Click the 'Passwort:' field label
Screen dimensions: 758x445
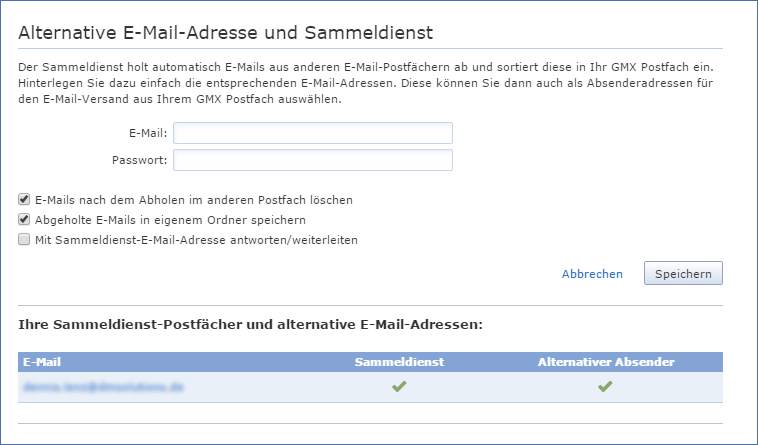pos(140,160)
